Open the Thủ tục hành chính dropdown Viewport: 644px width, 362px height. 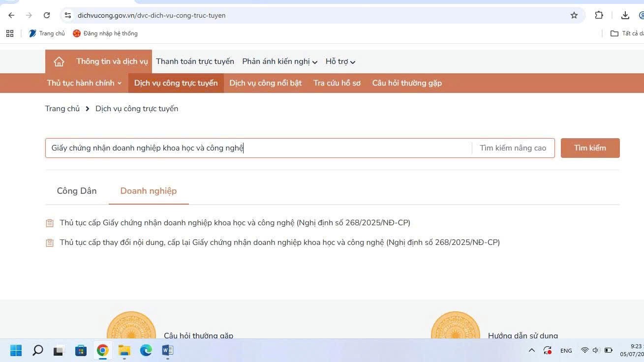pyautogui.click(x=84, y=83)
